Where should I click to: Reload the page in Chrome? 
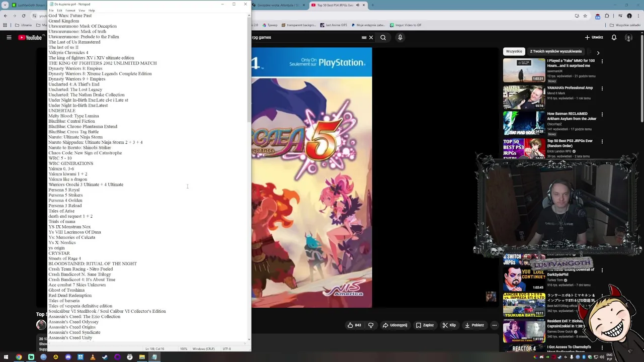pos(23,16)
